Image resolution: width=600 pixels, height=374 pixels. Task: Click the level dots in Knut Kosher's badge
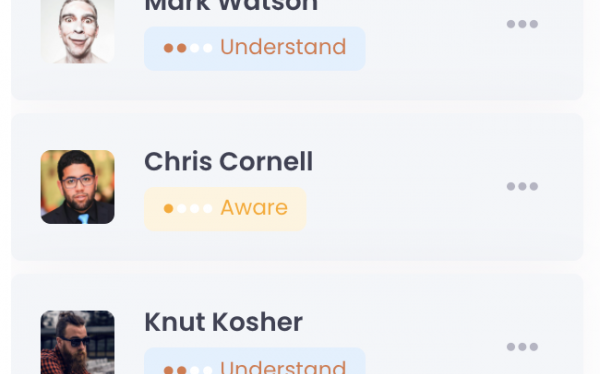(188, 370)
